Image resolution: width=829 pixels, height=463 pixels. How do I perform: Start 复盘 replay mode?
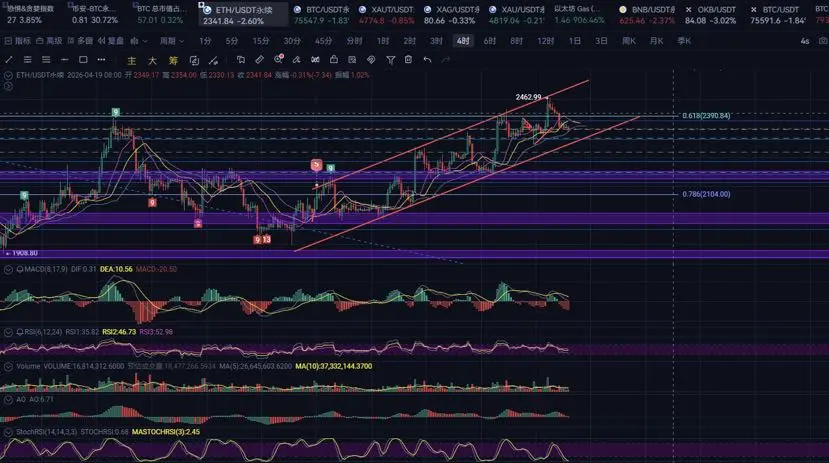coord(110,41)
